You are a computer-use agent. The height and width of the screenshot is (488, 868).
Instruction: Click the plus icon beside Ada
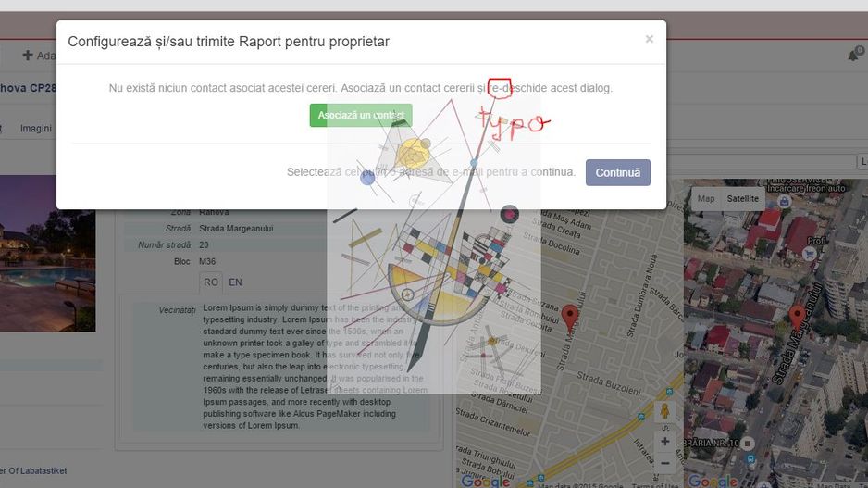(x=27, y=56)
